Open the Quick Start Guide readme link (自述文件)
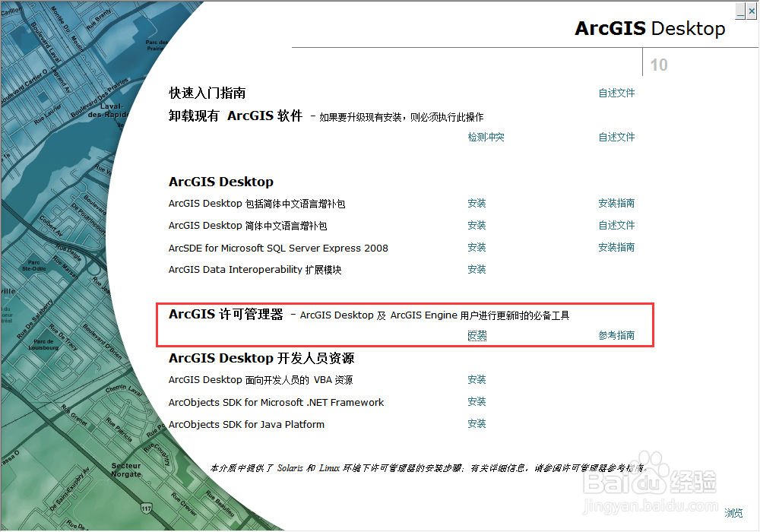 [x=616, y=93]
